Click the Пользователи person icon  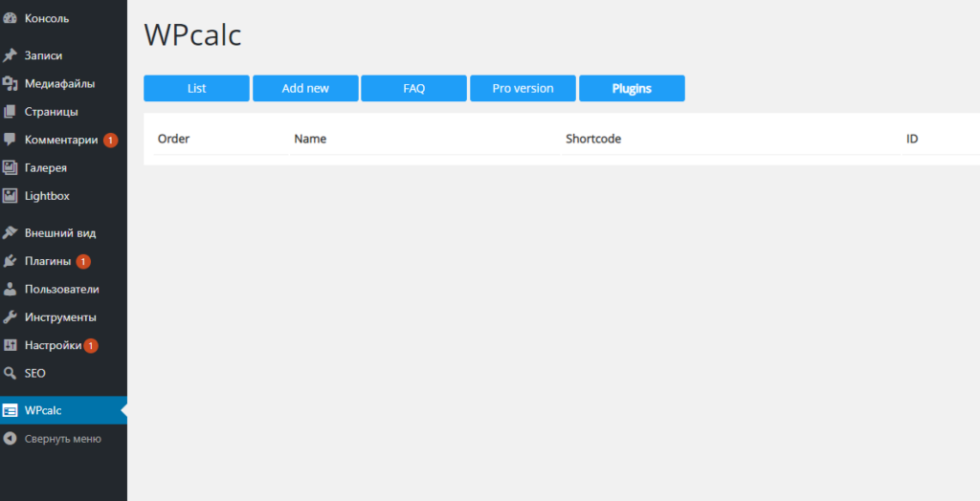tap(10, 290)
